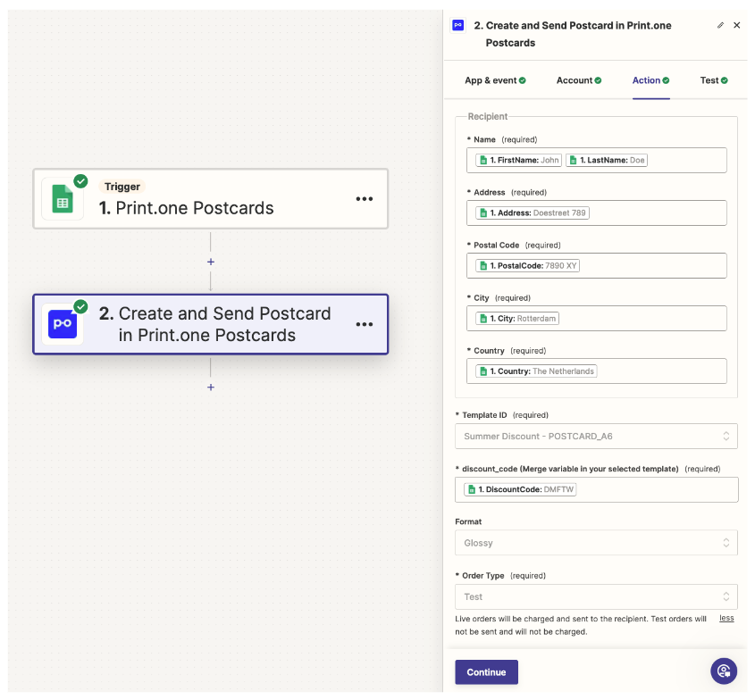755x700 pixels.
Task: Click the City: Rotterdam pill
Action: (517, 319)
